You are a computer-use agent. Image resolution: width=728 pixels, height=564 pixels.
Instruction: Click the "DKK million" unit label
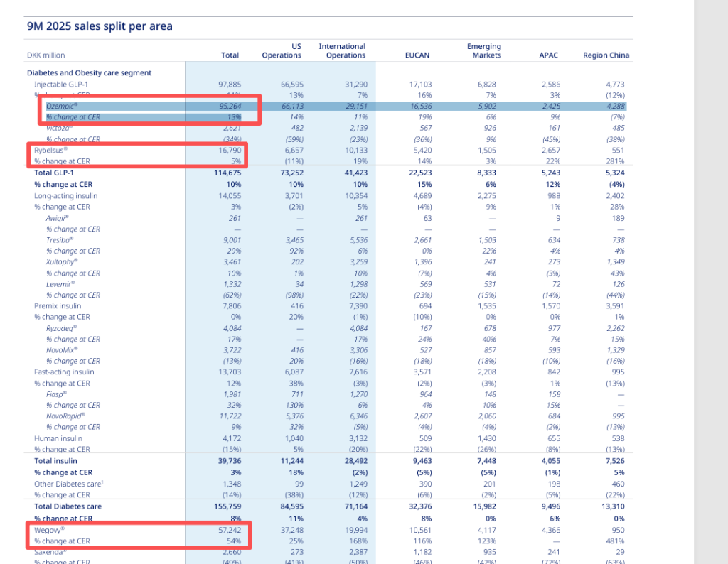point(45,55)
